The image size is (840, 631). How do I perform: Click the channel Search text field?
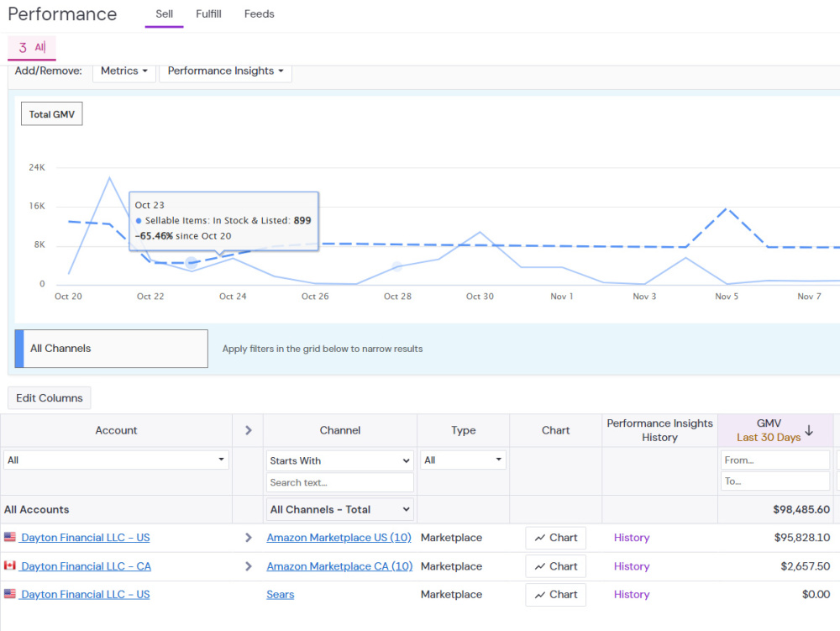coord(339,482)
